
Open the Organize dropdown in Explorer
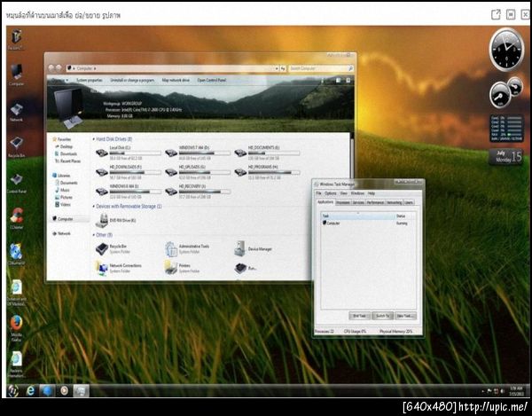tap(59, 81)
